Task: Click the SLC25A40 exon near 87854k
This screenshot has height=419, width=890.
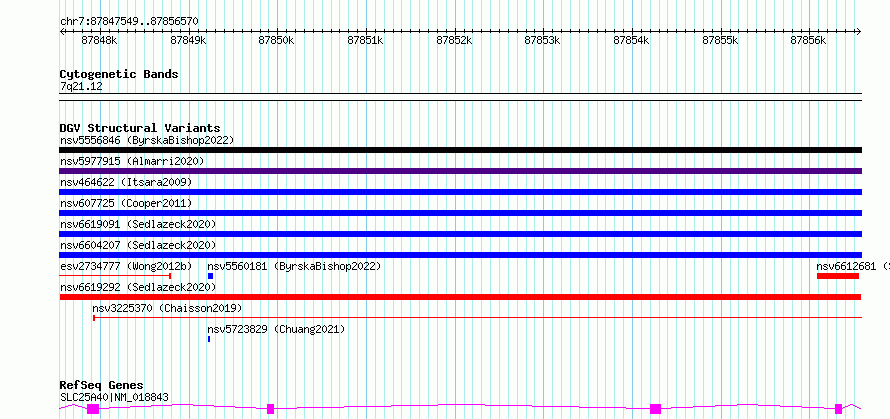Action: coord(656,408)
